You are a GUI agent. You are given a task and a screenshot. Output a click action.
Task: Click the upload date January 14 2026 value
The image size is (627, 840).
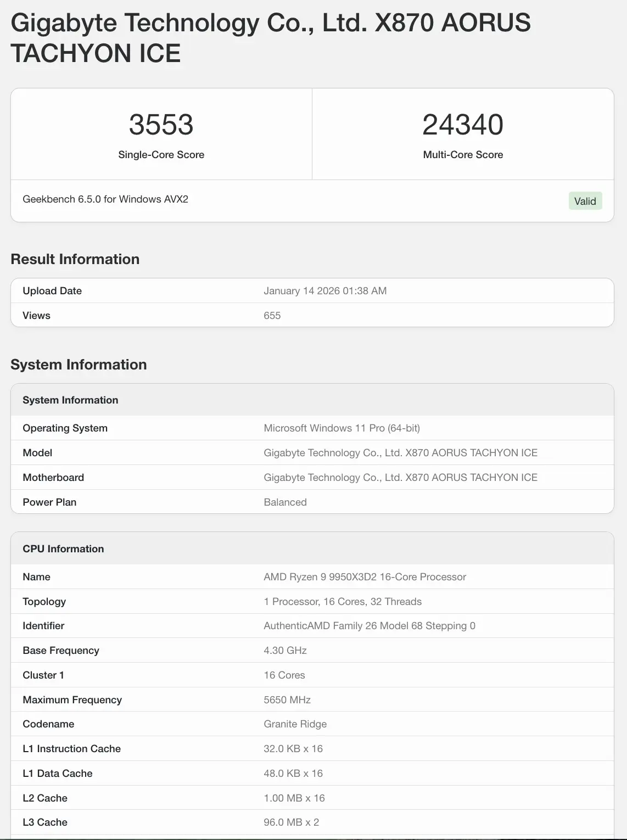[x=325, y=291]
